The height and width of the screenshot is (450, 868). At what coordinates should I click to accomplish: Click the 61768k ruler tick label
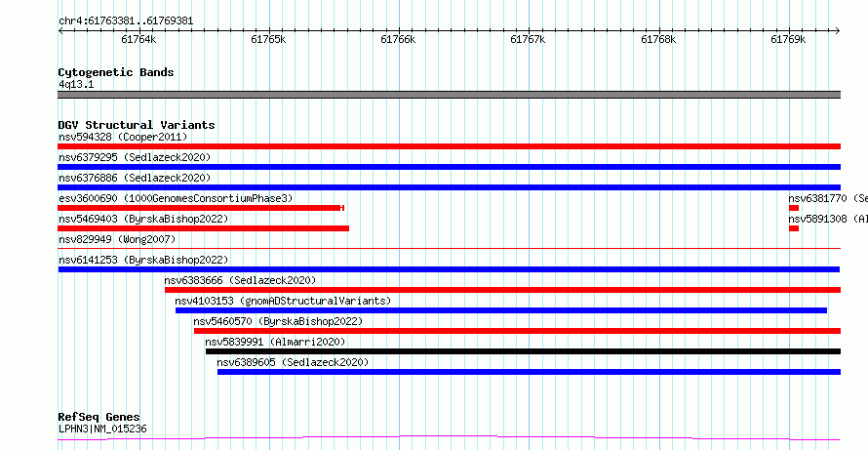(x=658, y=39)
